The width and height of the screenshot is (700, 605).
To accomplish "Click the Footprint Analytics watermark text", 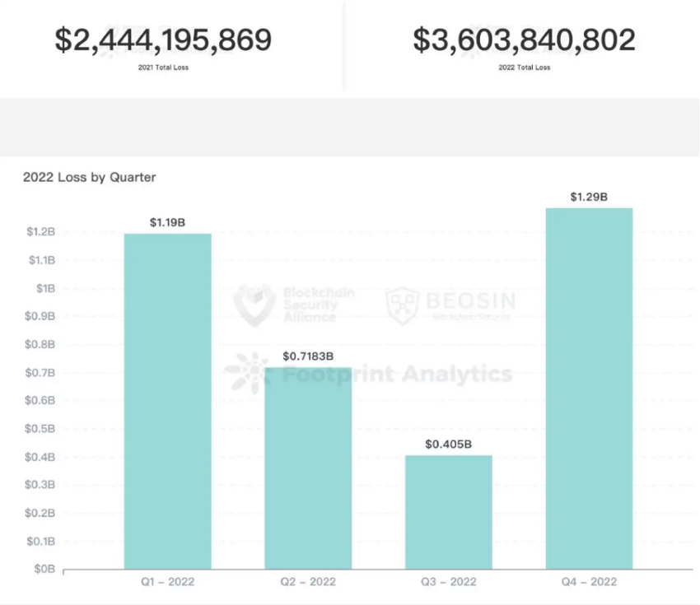I will coord(397,374).
